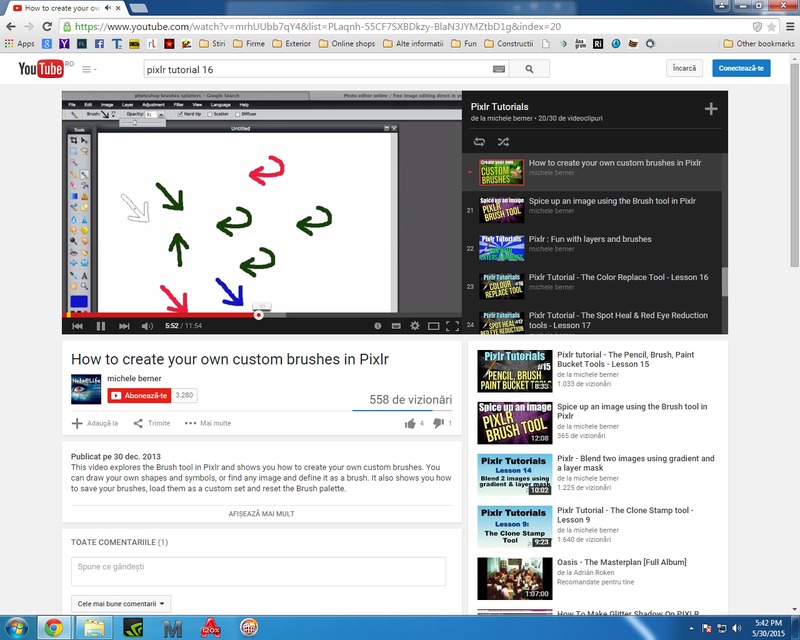Open suggested video 'Pencil, Brush, Paint Bucket Tools - Lesson 15'
The width and height of the screenshot is (800, 640).
coord(625,359)
